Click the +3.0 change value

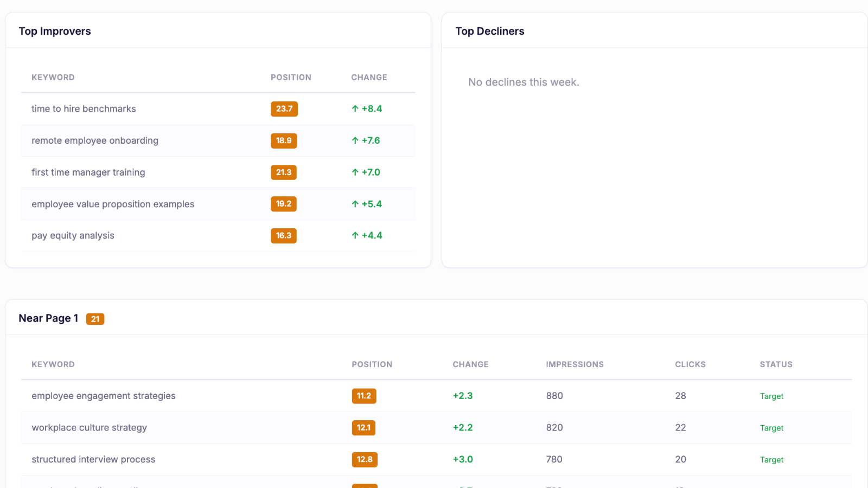(463, 459)
